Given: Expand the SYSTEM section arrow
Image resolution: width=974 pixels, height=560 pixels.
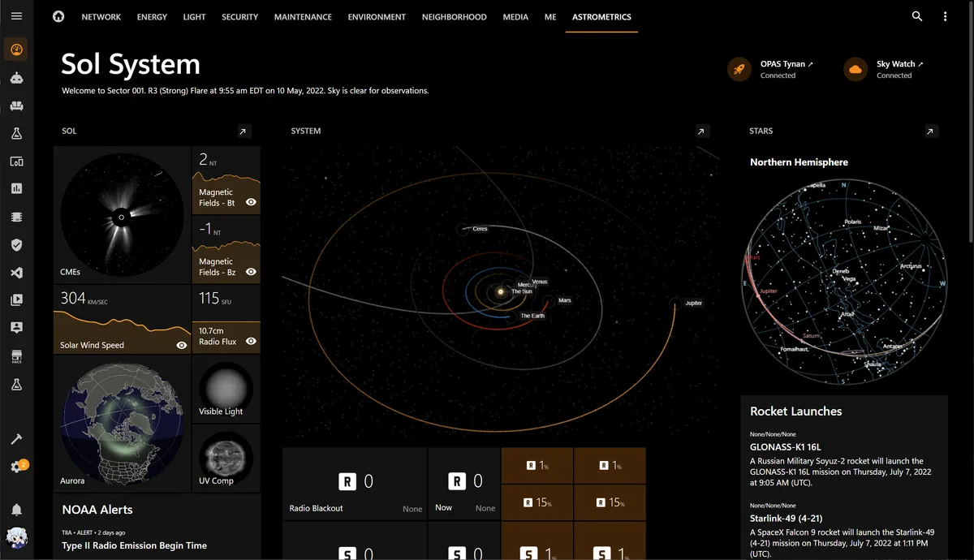Looking at the screenshot, I should (703, 131).
